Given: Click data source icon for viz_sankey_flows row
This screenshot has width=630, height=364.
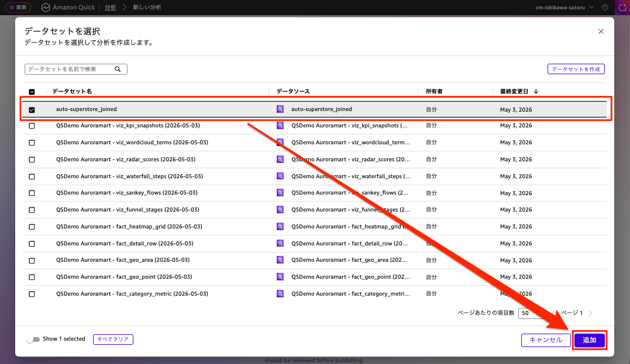Looking at the screenshot, I should click(x=280, y=193).
